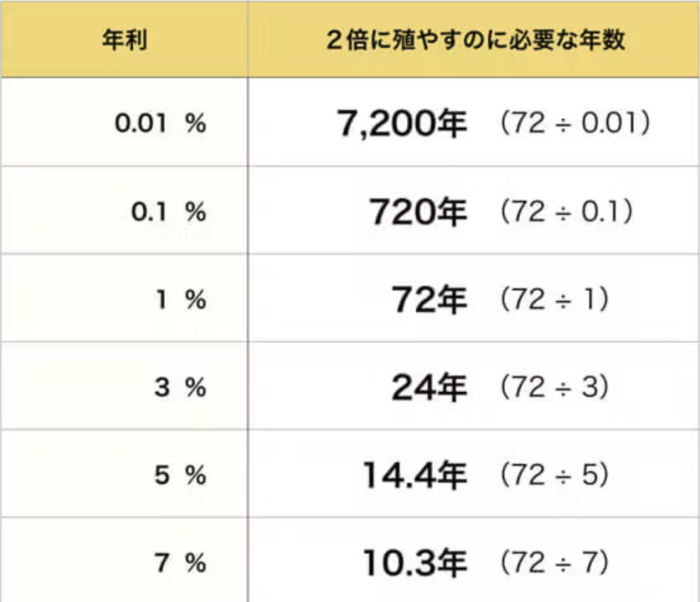Image resolution: width=700 pixels, height=602 pixels.
Task: Click the 年利 column header
Action: click(124, 40)
